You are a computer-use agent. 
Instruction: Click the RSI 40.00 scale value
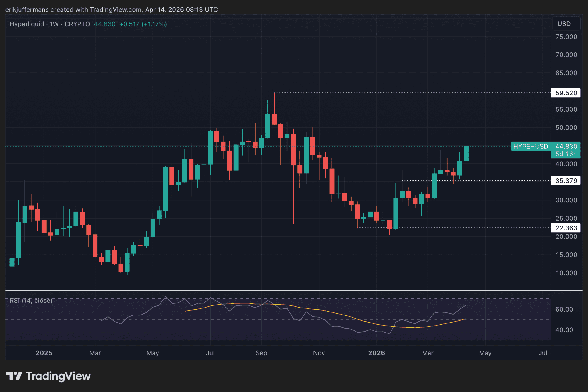(x=564, y=330)
